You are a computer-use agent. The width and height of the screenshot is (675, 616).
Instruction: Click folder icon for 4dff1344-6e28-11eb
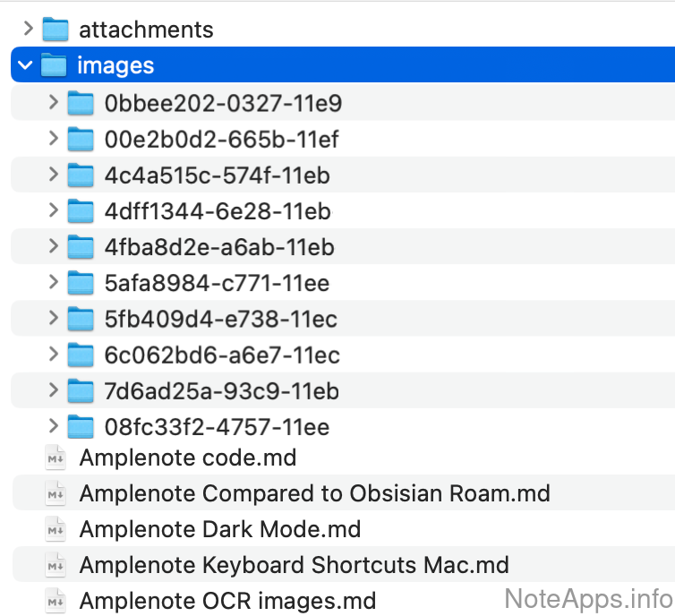point(81,211)
